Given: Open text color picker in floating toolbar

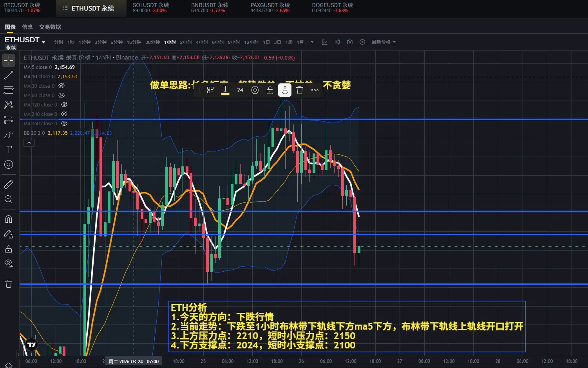Looking at the screenshot, I should click(225, 90).
